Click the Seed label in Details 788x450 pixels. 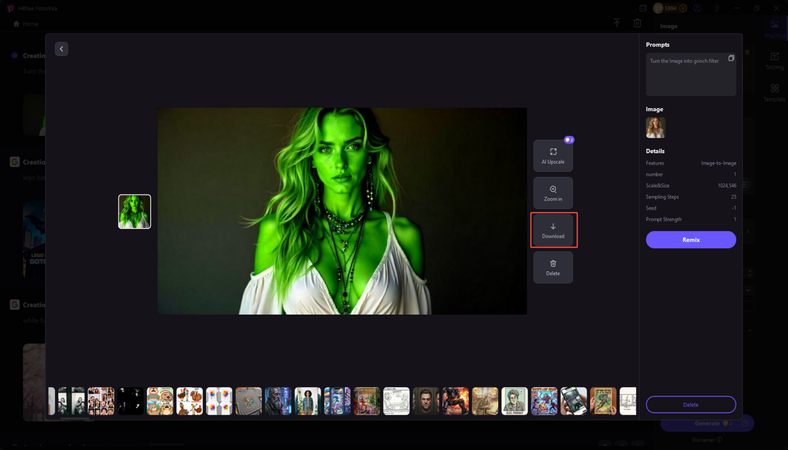point(651,208)
